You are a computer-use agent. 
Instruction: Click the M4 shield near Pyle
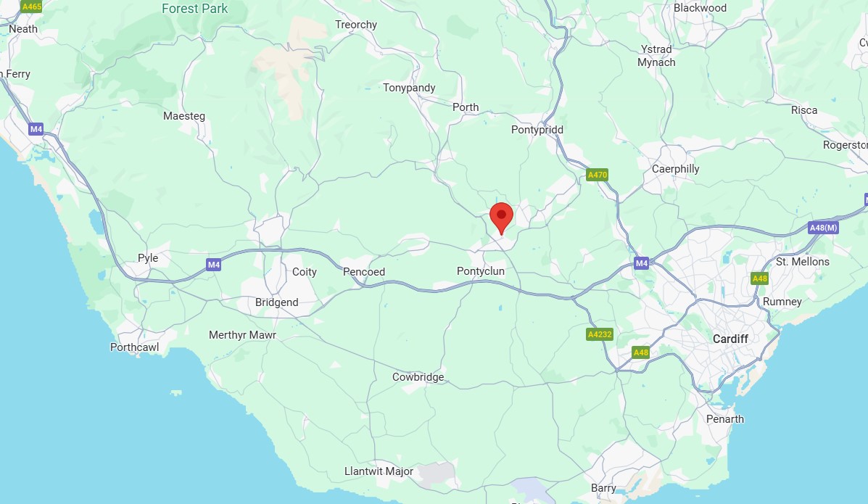click(214, 265)
